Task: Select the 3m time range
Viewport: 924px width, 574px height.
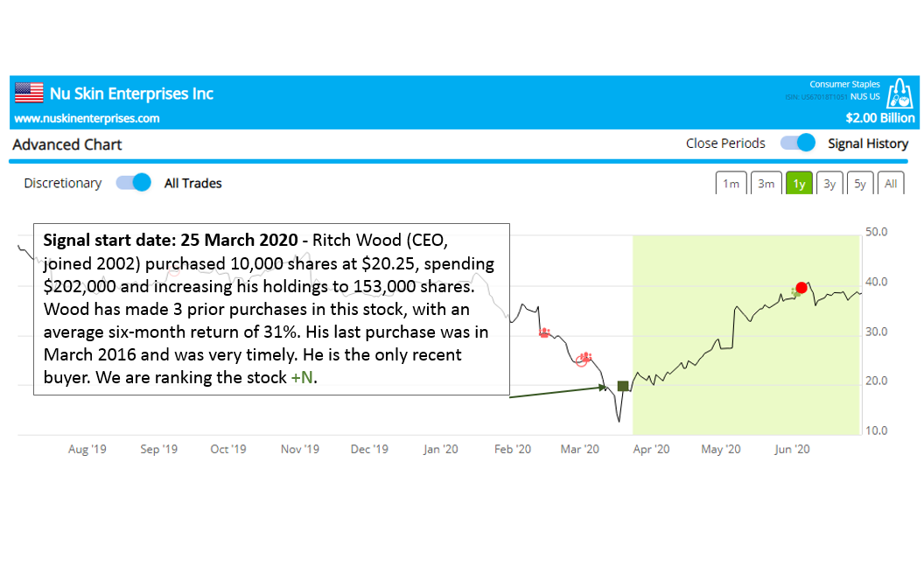Action: (766, 184)
